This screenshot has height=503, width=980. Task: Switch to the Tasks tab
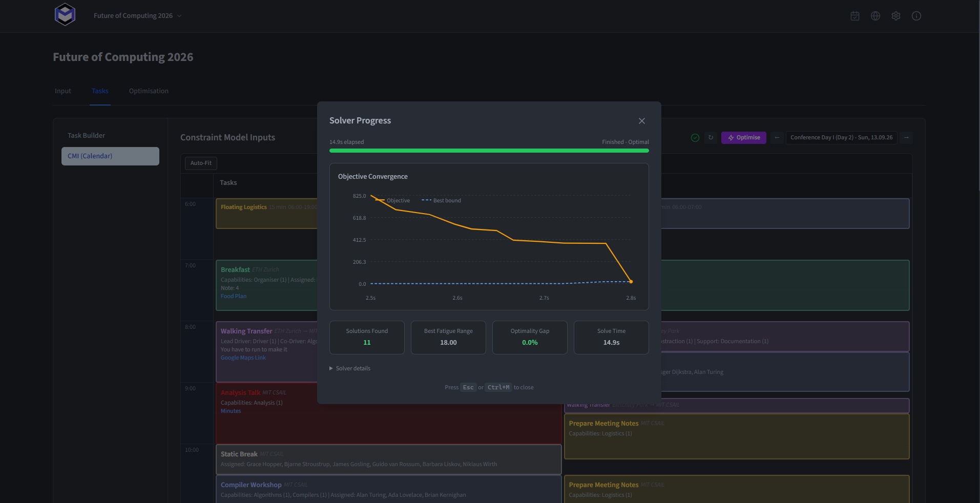100,91
